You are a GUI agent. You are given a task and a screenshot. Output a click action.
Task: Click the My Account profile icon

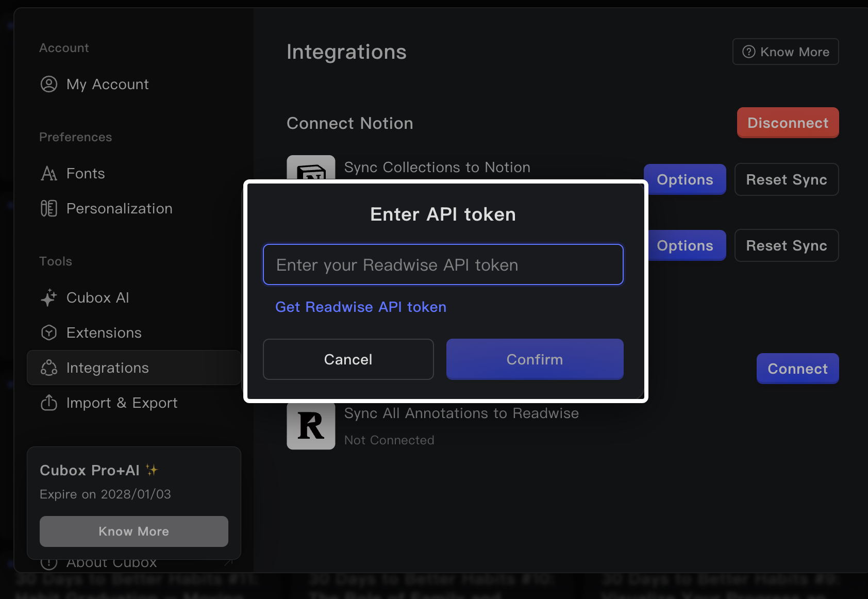[49, 84]
